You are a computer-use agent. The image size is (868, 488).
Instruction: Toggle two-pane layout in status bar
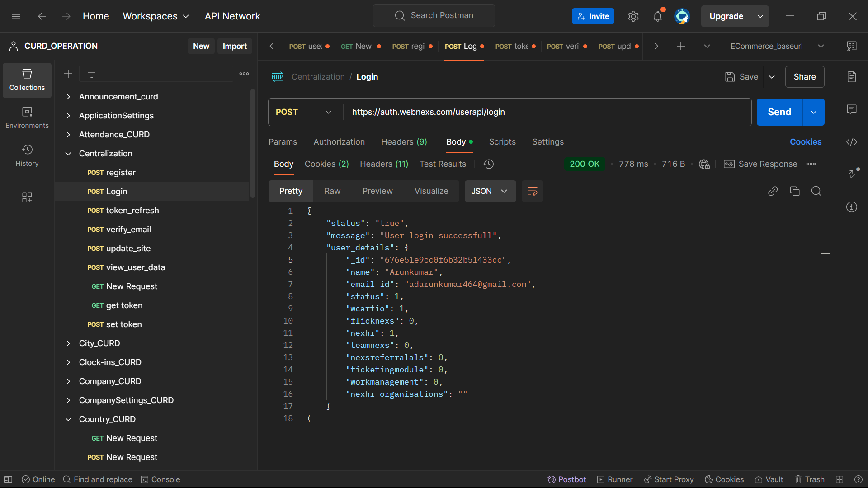tap(840, 479)
